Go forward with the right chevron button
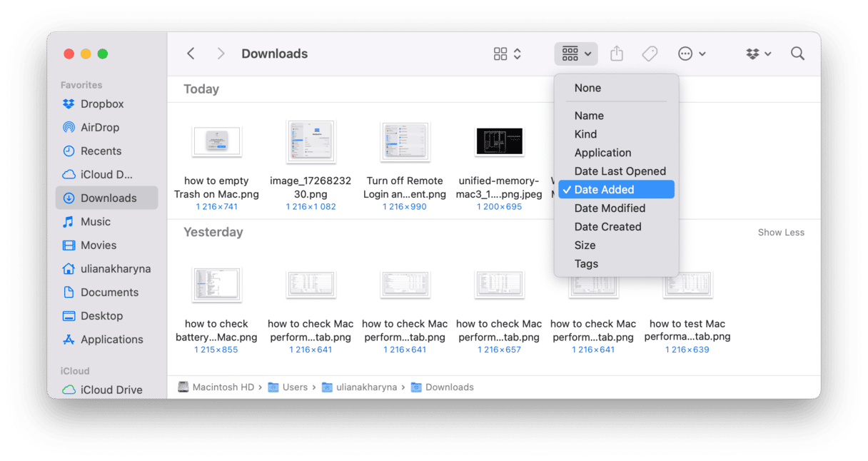This screenshot has width=868, height=461. pyautogui.click(x=221, y=54)
